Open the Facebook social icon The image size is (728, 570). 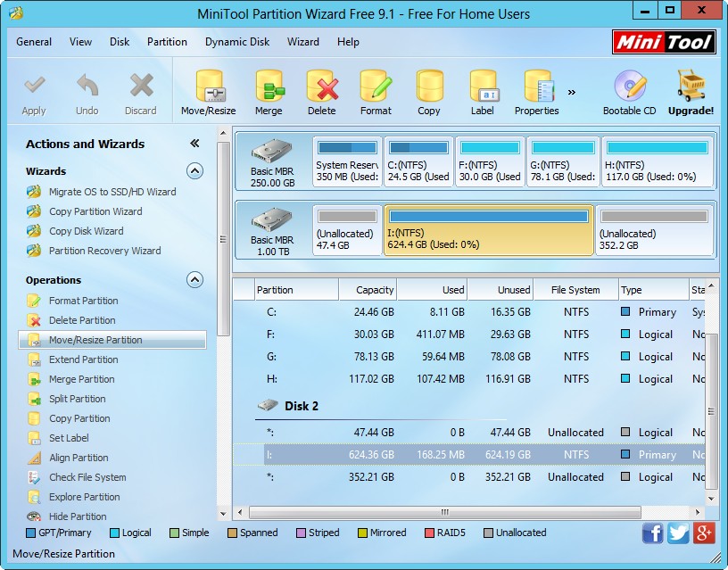click(x=653, y=533)
